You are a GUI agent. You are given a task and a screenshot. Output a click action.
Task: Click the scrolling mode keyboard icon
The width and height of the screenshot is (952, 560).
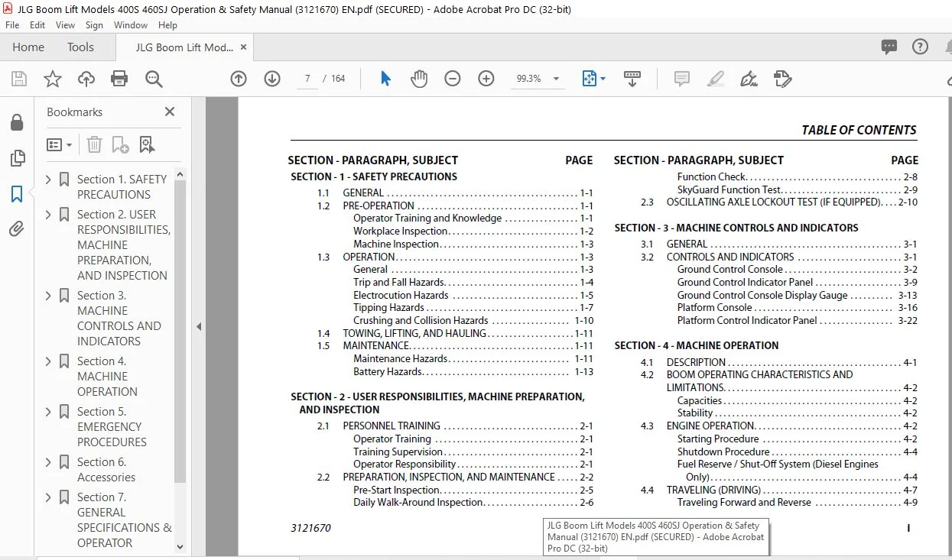(x=632, y=79)
